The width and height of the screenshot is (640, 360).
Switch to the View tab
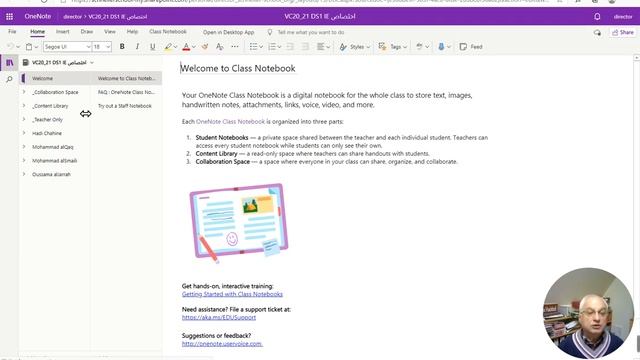tap(110, 31)
